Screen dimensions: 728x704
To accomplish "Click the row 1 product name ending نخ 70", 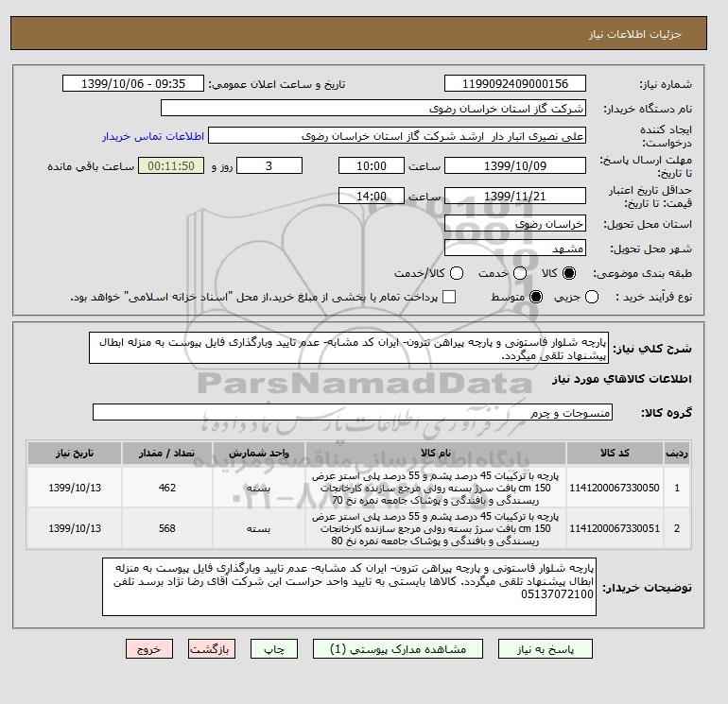I will [x=436, y=489].
